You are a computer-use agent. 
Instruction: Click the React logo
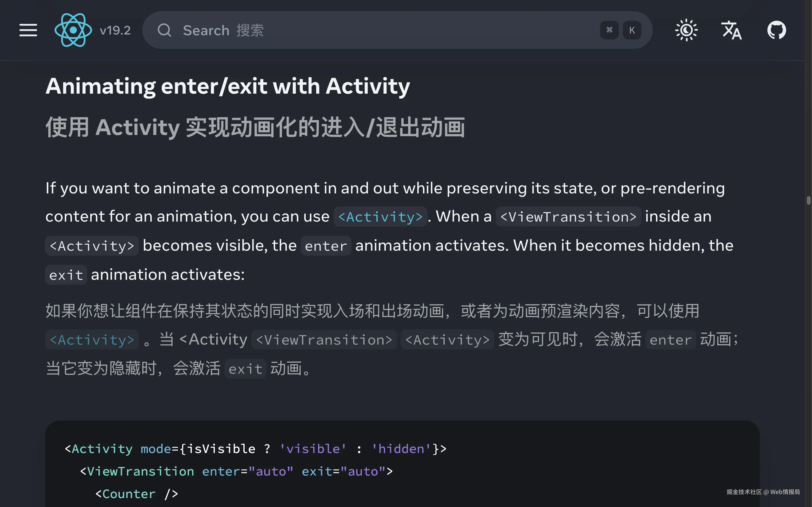(x=73, y=30)
